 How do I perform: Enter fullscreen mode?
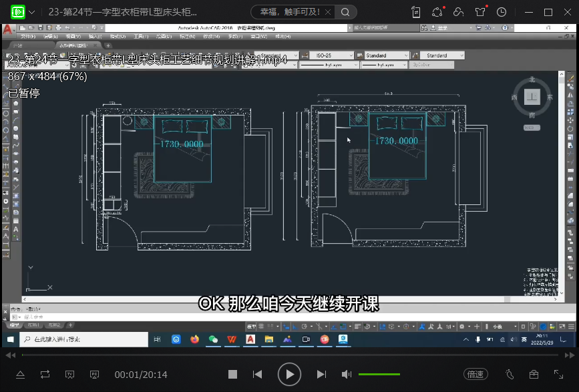pyautogui.click(x=558, y=375)
